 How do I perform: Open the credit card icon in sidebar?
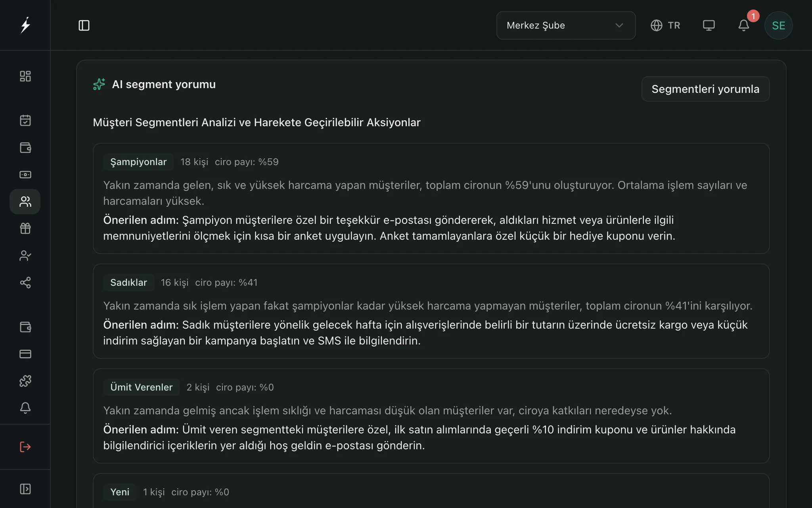pos(25,354)
